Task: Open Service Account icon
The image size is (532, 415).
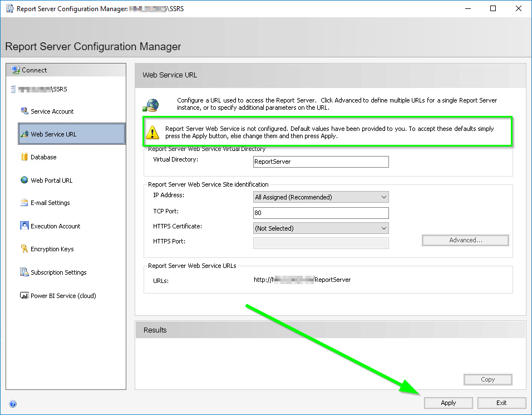Action: point(24,111)
